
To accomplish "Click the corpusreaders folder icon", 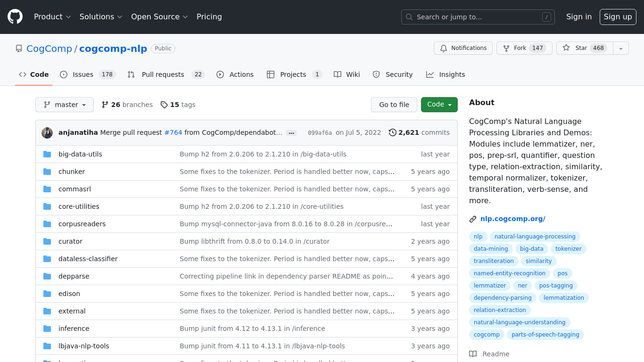I will pyautogui.click(x=47, y=224).
